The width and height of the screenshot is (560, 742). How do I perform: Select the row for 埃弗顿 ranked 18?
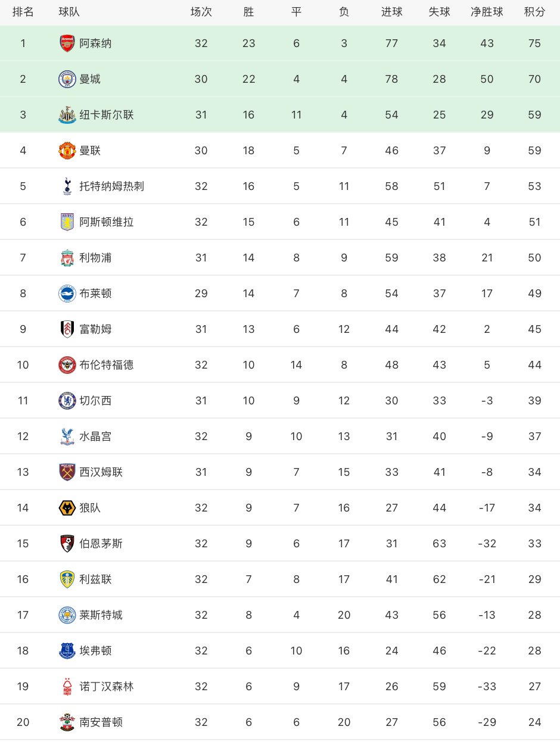[280, 650]
